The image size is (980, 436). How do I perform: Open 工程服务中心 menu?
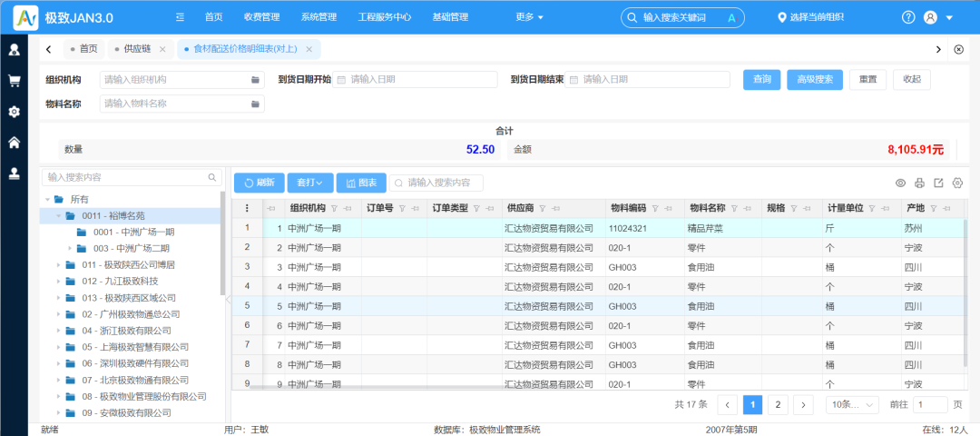(385, 17)
